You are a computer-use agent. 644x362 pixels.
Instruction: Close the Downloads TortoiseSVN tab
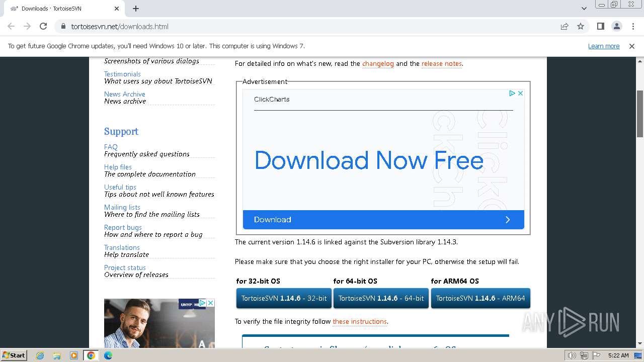click(117, 9)
